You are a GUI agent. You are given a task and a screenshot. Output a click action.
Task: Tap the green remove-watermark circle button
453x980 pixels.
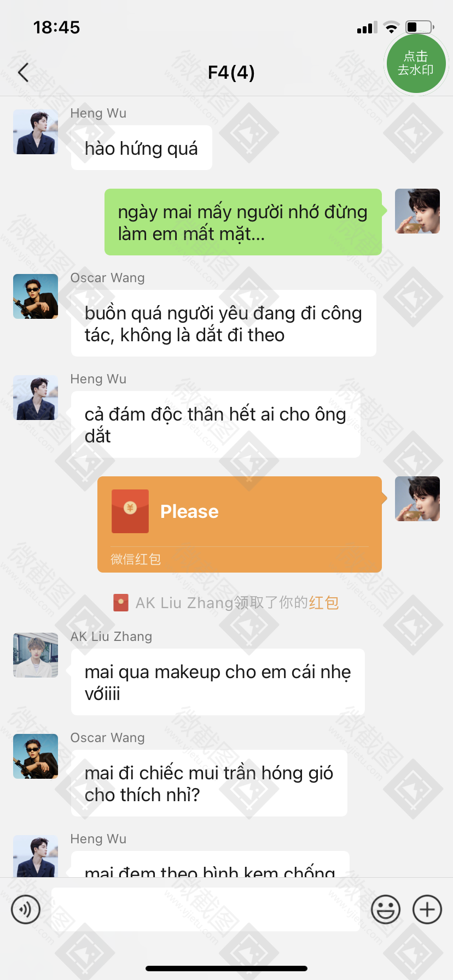coord(416,63)
